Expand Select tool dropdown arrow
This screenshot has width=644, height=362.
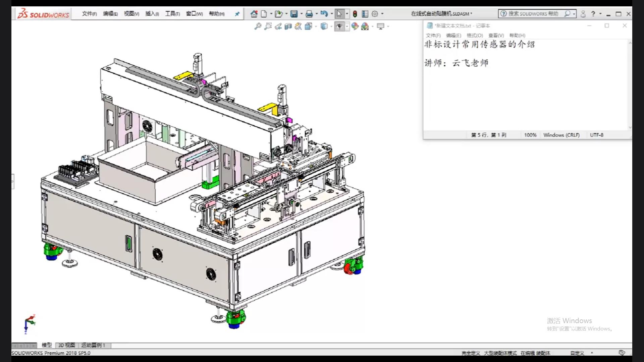pyautogui.click(x=347, y=14)
